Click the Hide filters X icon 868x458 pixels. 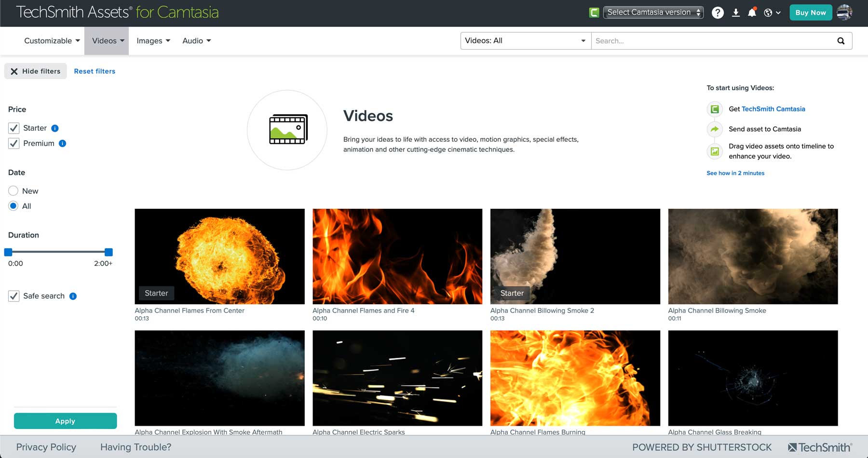pyautogui.click(x=14, y=71)
